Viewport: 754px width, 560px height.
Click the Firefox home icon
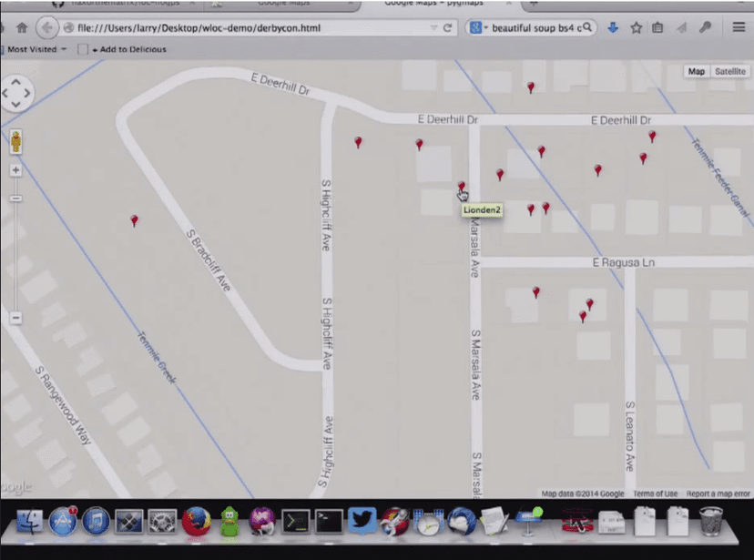click(22, 28)
